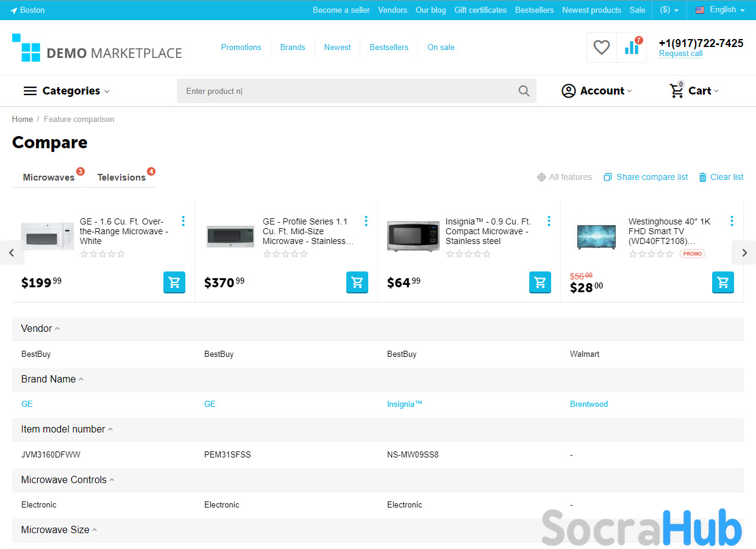756x549 pixels.
Task: Open the GE Profile Series microwave thumbnail
Action: pos(230,236)
